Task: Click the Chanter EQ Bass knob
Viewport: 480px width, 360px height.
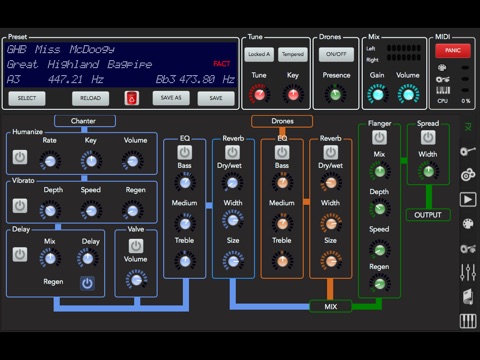Action: point(185,183)
